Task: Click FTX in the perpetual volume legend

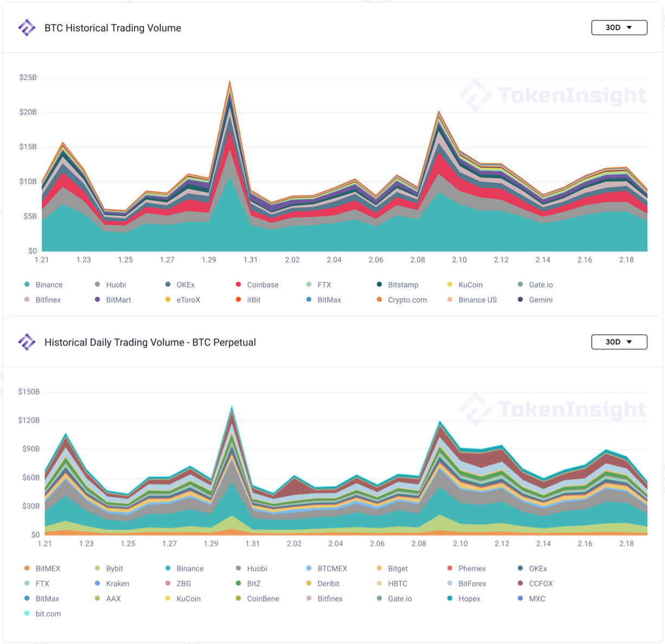Action: pyautogui.click(x=36, y=584)
